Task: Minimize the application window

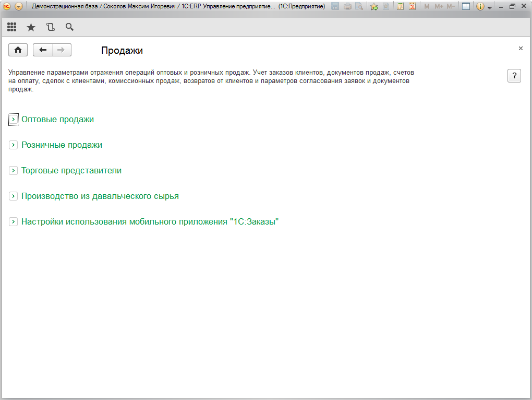Action: coord(501,6)
